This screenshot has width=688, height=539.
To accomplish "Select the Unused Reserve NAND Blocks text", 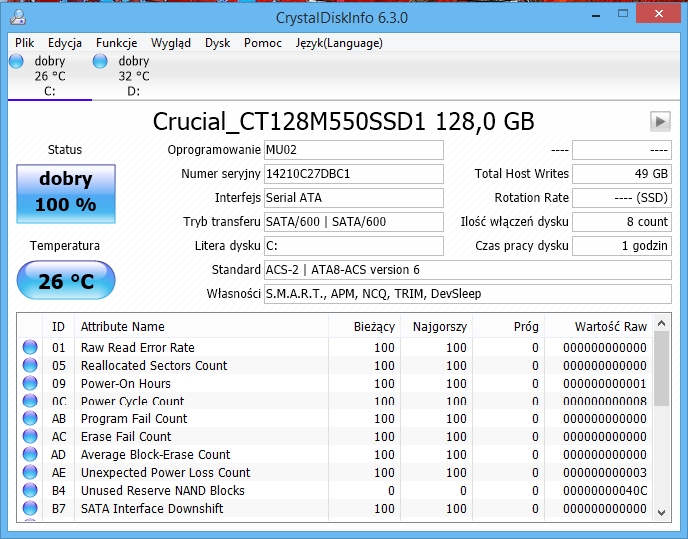I will coord(163,491).
